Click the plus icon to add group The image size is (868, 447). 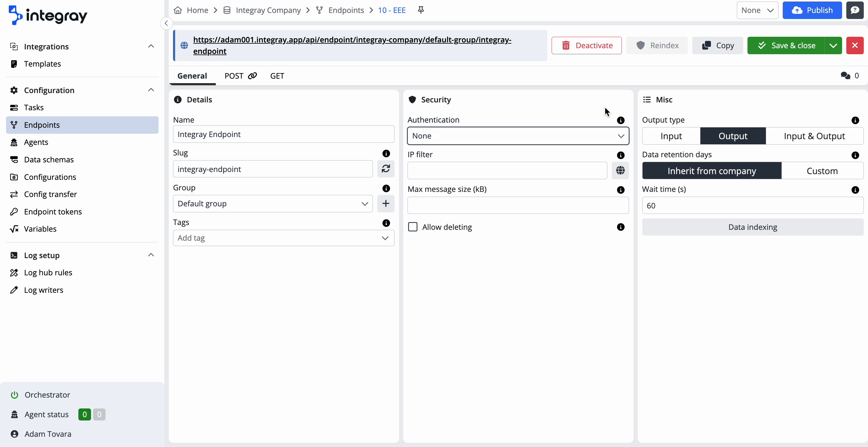click(x=385, y=203)
